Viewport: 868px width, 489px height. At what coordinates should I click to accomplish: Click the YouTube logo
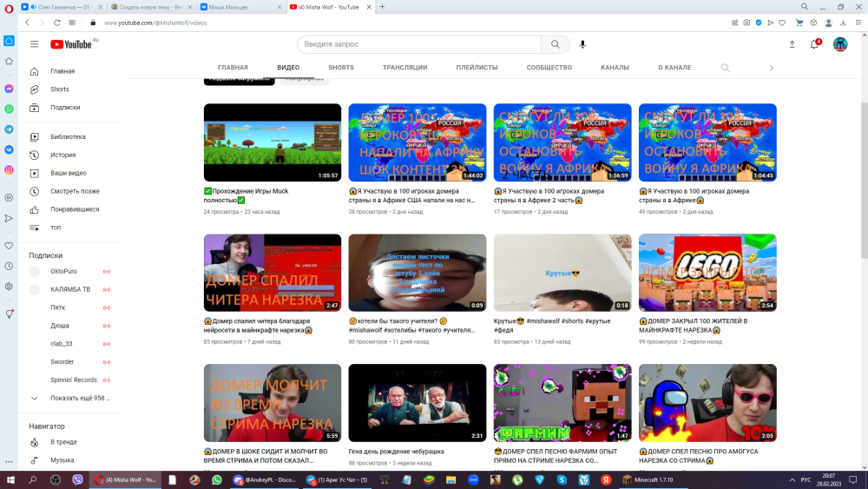click(x=71, y=44)
